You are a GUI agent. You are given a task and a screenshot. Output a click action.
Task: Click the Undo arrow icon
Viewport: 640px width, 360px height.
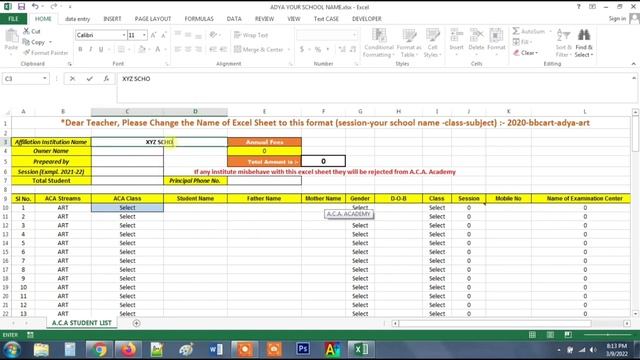click(36, 7)
